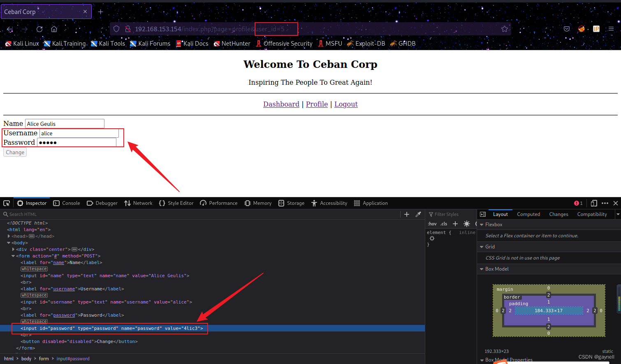Screen dimensions: 621x364
Task: Switch to the Console tab
Action: tap(67, 203)
